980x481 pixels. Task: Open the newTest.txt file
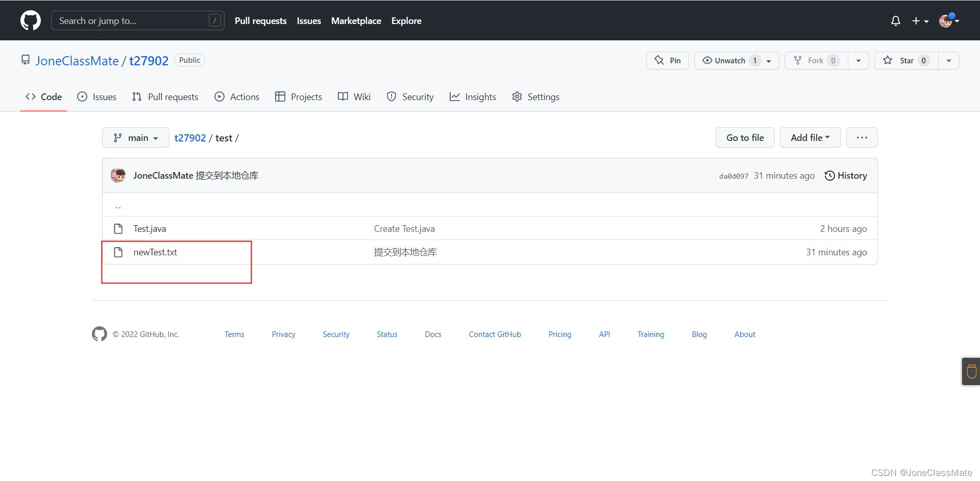155,252
